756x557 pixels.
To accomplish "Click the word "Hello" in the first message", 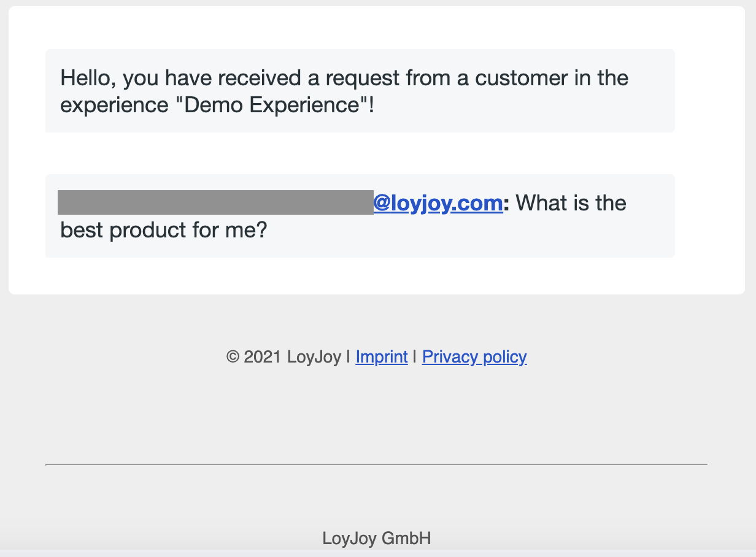I will click(x=88, y=79).
